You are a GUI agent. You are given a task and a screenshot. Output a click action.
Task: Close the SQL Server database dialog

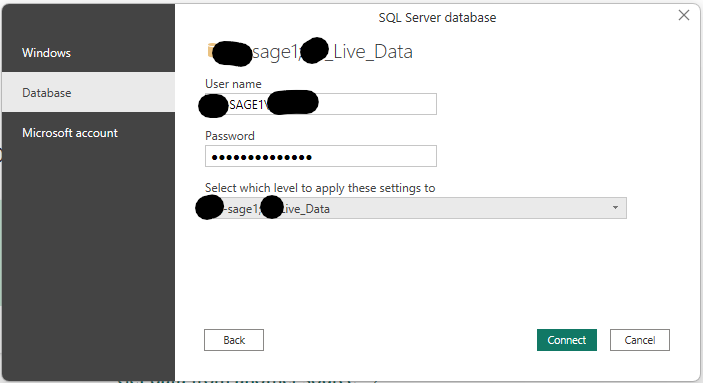pos(684,15)
